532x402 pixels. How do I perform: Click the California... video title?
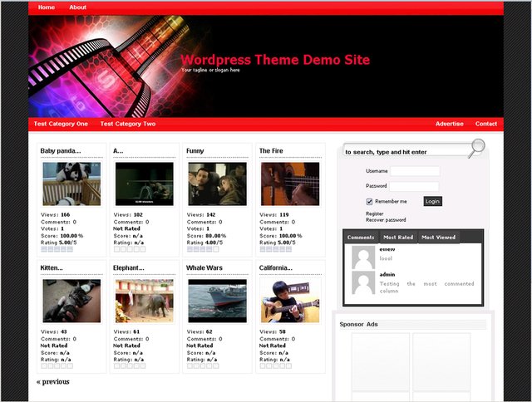[276, 267]
